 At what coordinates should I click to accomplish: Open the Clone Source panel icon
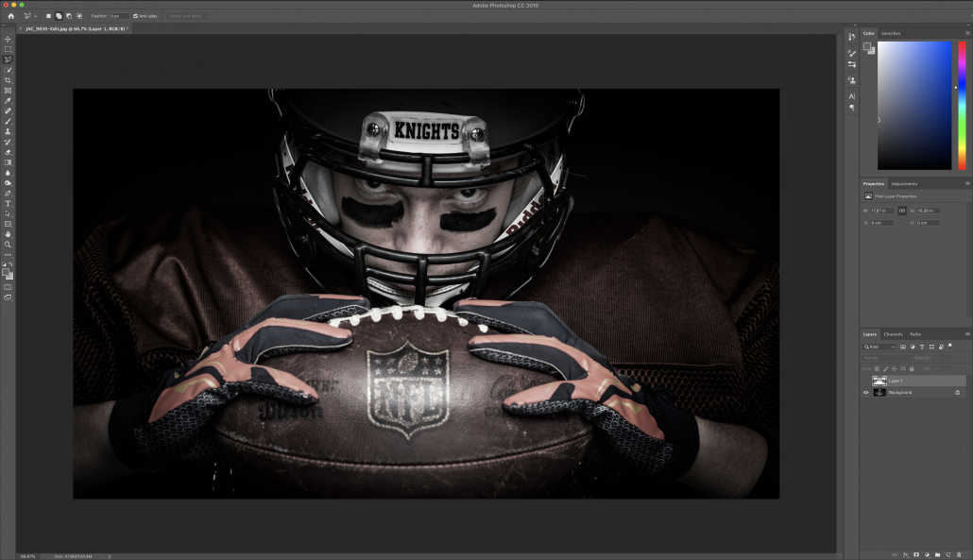(x=852, y=80)
